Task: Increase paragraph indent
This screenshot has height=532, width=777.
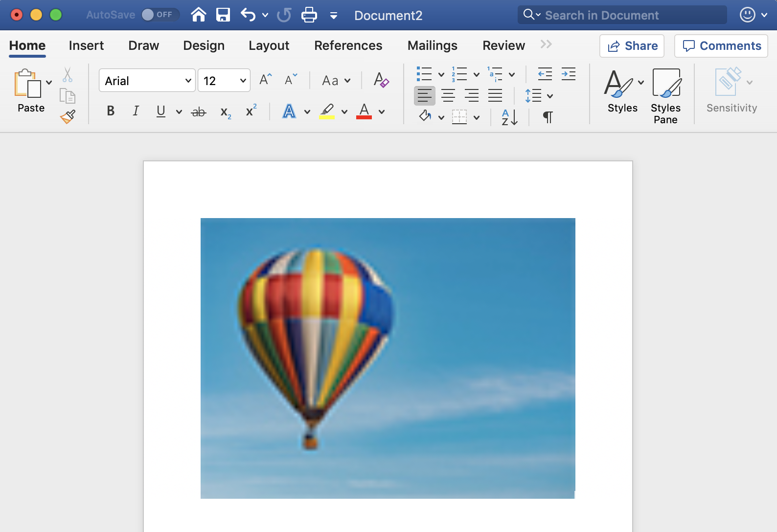Action: pyautogui.click(x=569, y=74)
